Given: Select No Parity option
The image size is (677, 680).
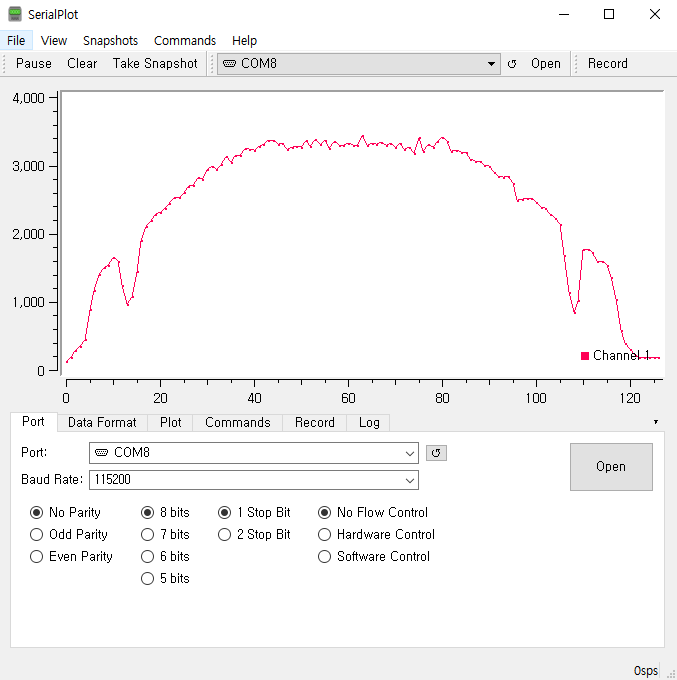Looking at the screenshot, I should click(x=65, y=513).
